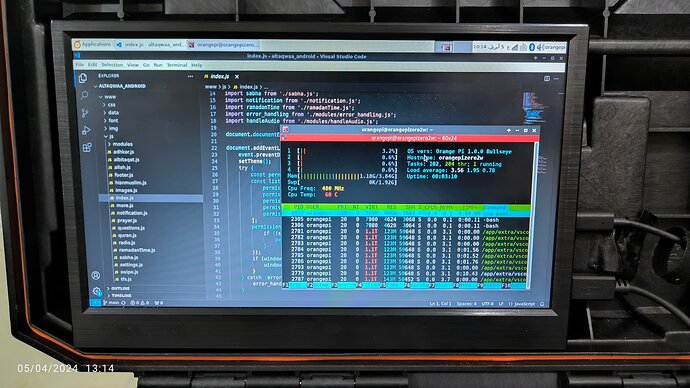Click the UTF-8 encoding in status bar
Viewport: 690px width, 388px height.
(487, 304)
